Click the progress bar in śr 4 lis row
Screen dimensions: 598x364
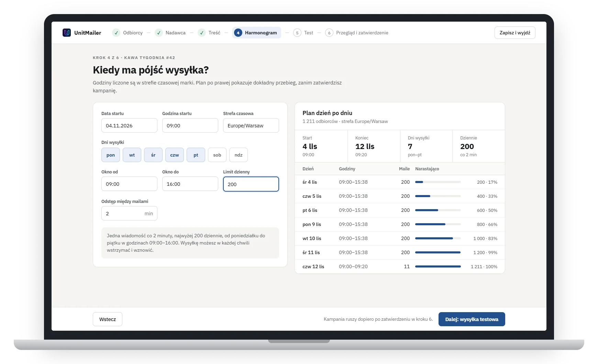[x=438, y=182]
